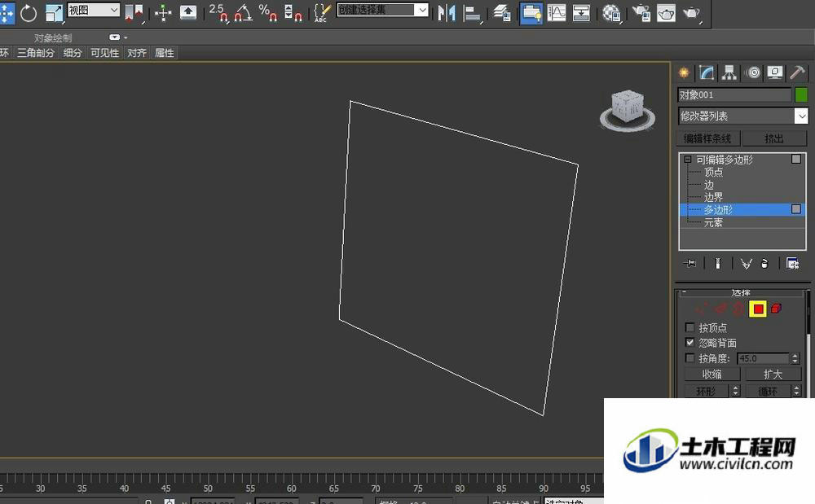Open the 细分 ribbon panel

tap(73, 53)
